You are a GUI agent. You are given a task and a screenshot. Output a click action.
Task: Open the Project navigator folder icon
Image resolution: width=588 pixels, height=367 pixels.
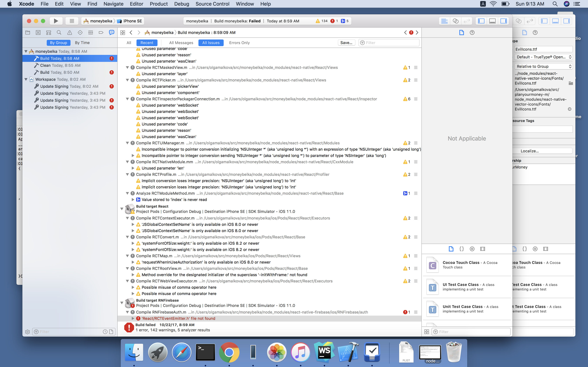coord(28,32)
